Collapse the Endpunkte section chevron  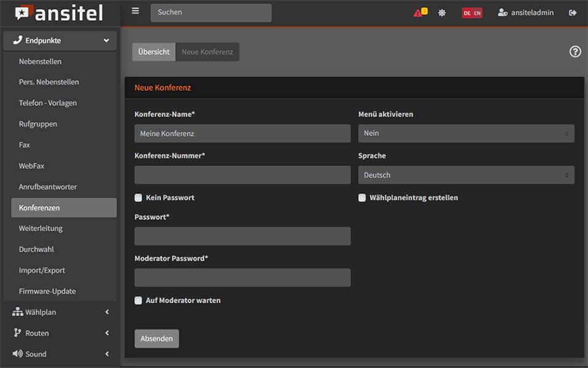tap(107, 40)
